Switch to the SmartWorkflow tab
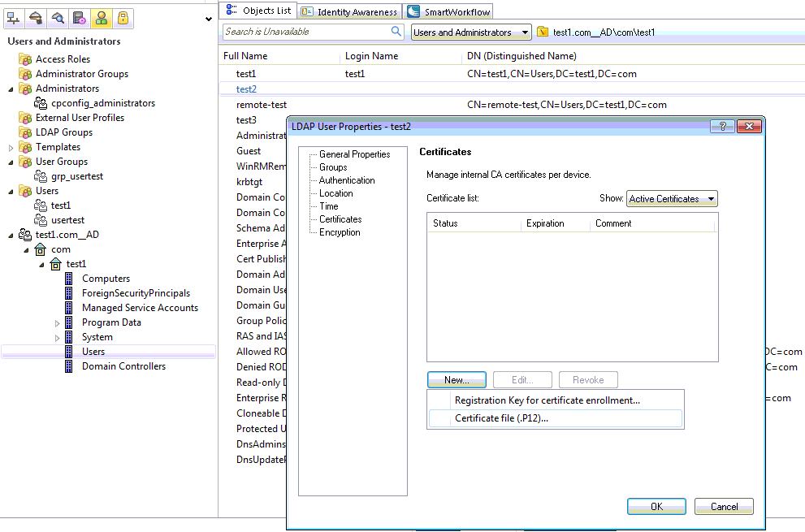Image resolution: width=805 pixels, height=532 pixels. point(448,11)
